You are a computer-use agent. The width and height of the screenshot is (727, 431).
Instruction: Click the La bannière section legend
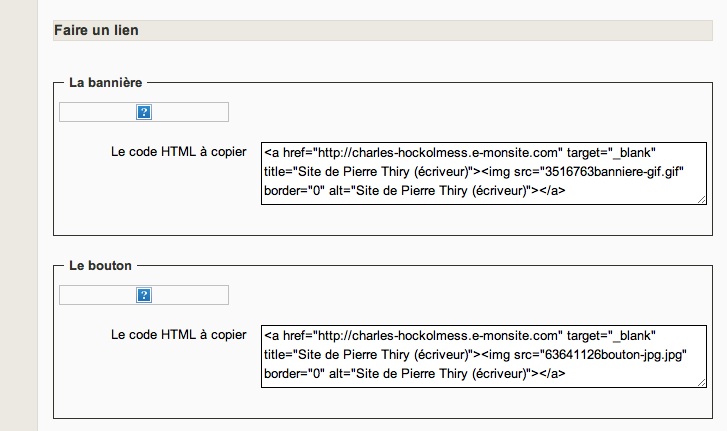[x=106, y=82]
